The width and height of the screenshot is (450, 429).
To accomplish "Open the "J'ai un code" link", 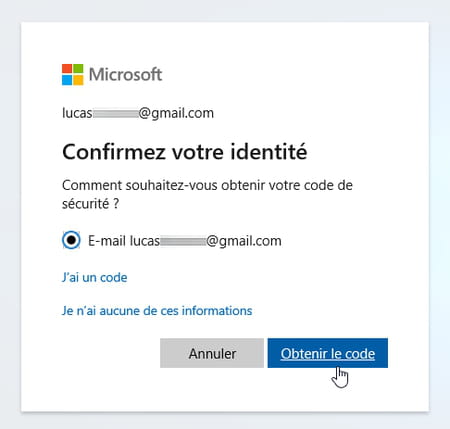I will point(95,277).
